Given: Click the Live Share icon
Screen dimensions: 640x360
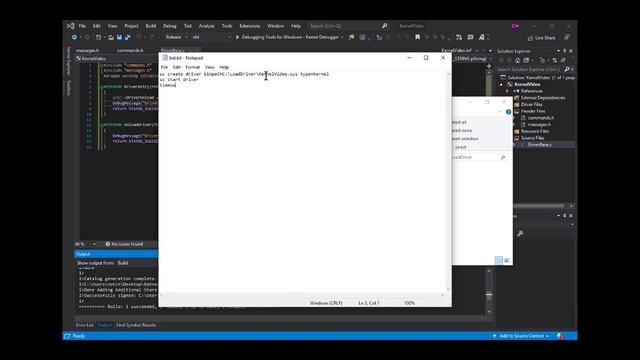Looking at the screenshot, I should [530, 38].
